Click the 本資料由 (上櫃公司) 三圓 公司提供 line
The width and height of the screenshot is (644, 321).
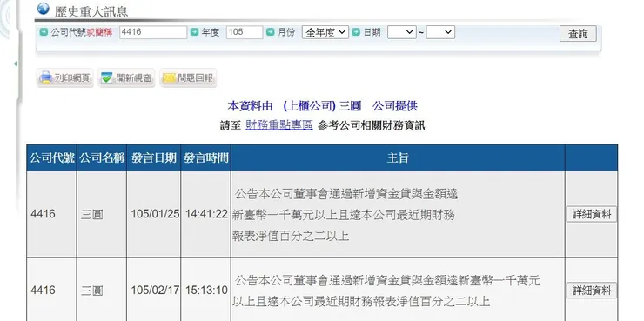(322, 106)
